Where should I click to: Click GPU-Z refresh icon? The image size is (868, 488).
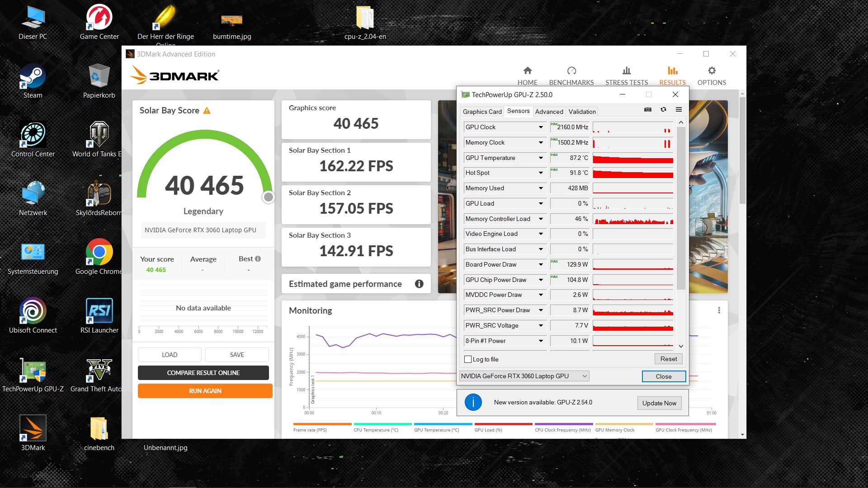click(663, 110)
